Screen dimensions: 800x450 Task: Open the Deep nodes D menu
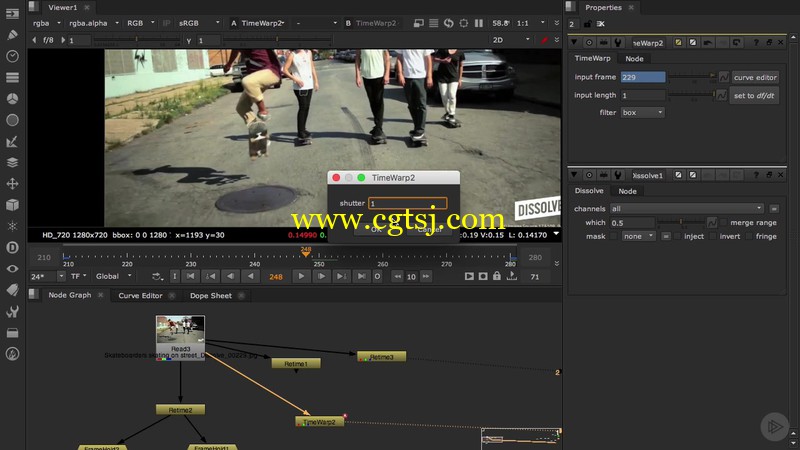pos(12,247)
